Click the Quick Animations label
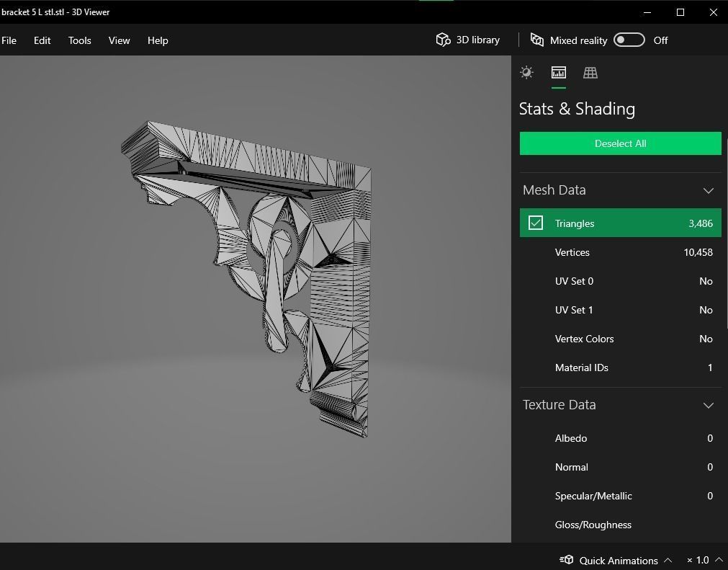 619,560
